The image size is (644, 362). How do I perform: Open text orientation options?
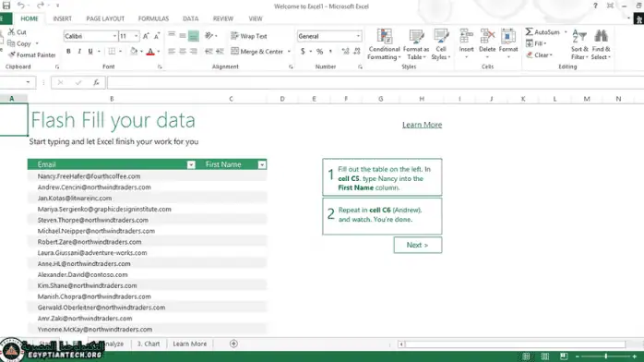(x=210, y=36)
